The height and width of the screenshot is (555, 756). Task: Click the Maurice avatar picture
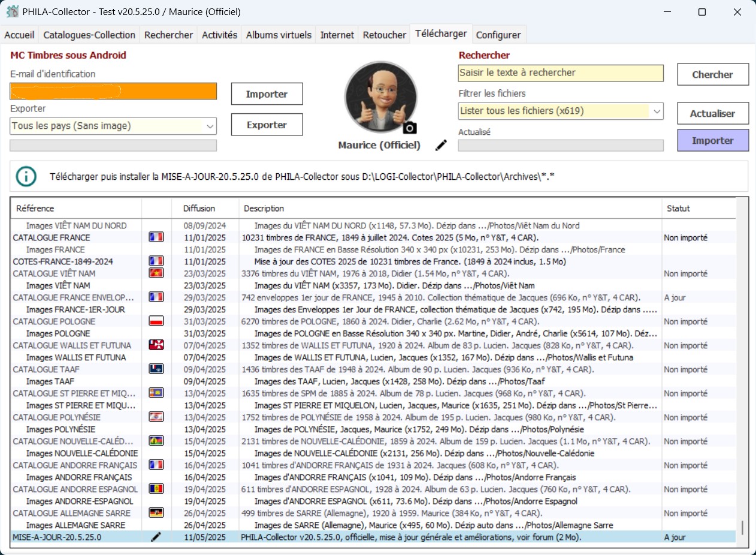click(x=380, y=97)
